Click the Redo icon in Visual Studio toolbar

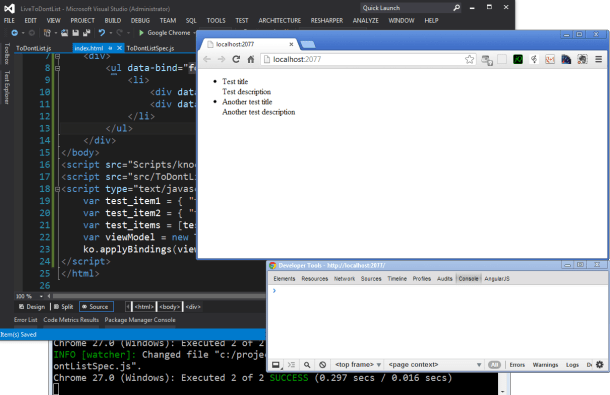click(x=119, y=33)
